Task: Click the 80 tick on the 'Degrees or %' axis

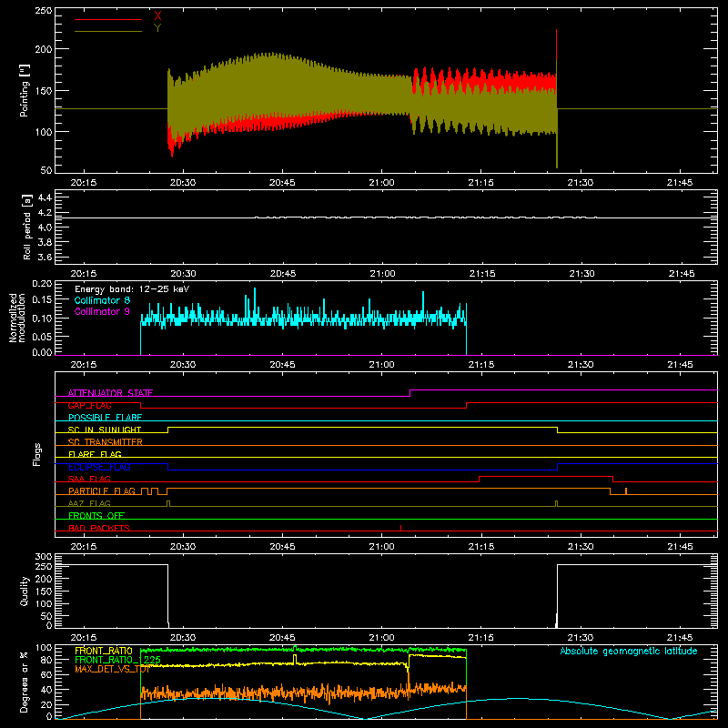Action: click(46, 659)
